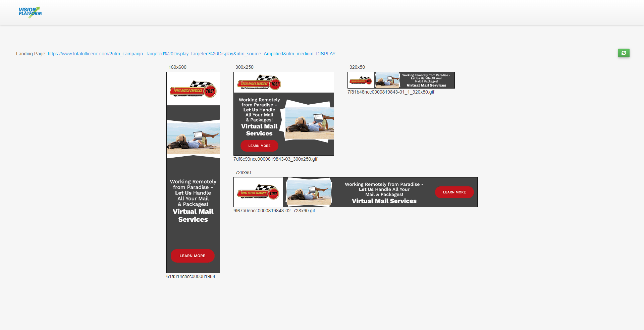Click the 728x90.gif filename caption
The width and height of the screenshot is (644, 330).
[274, 211]
